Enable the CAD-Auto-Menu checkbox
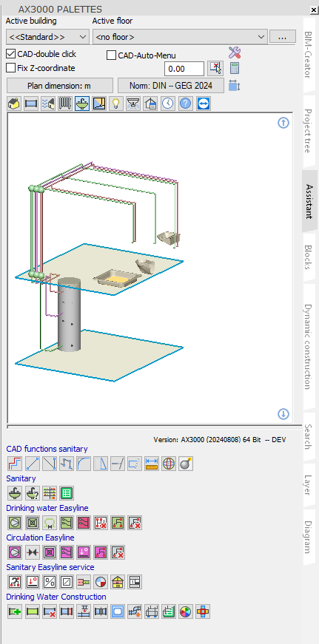Screen dimensions: 319x644 tap(111, 55)
